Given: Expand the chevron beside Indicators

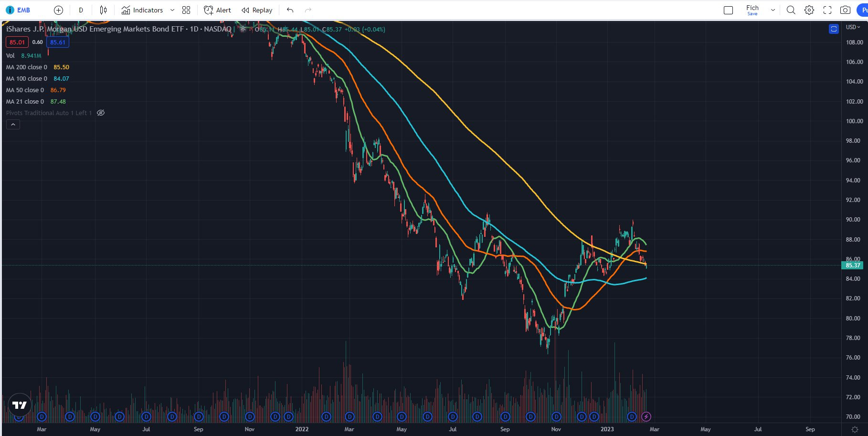Looking at the screenshot, I should pos(172,10).
